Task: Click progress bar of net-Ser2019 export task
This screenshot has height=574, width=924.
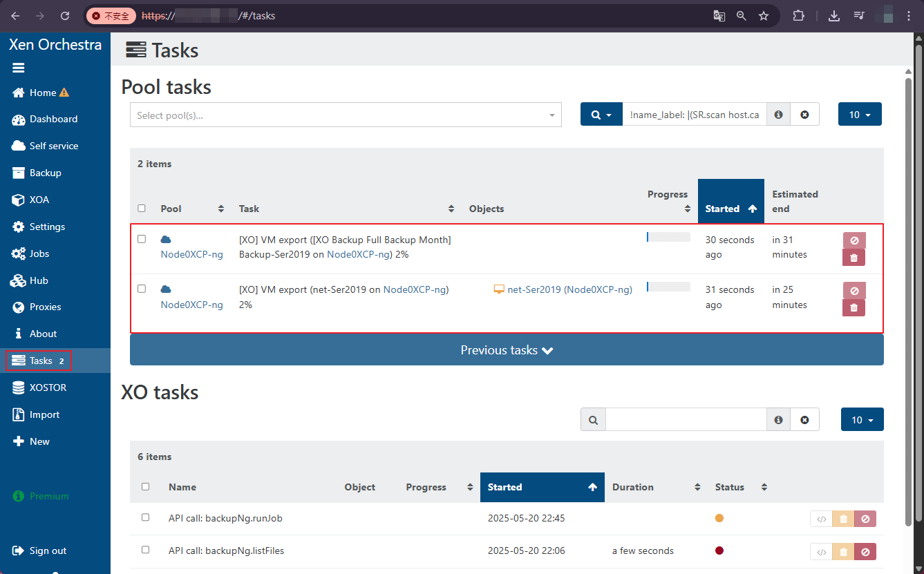Action: [668, 287]
